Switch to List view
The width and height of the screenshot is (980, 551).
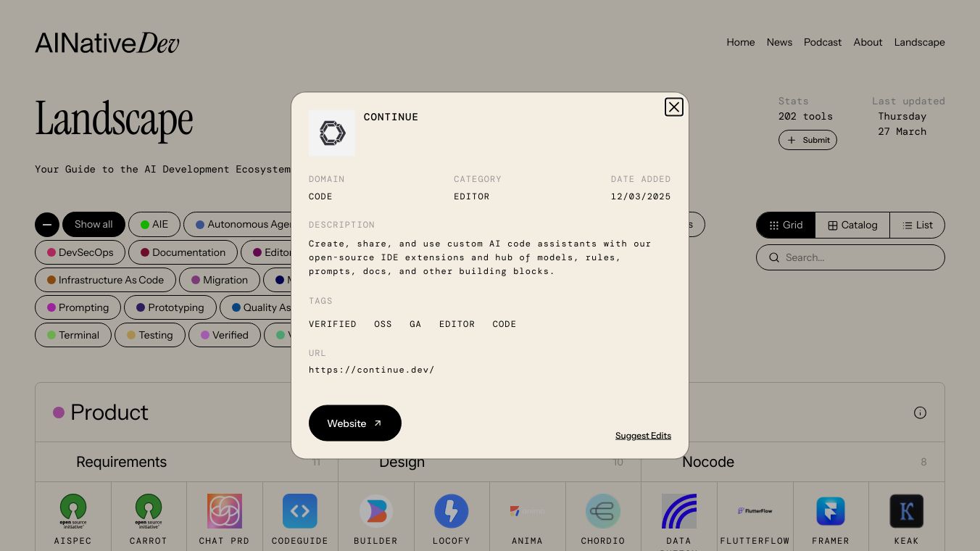coord(917,225)
